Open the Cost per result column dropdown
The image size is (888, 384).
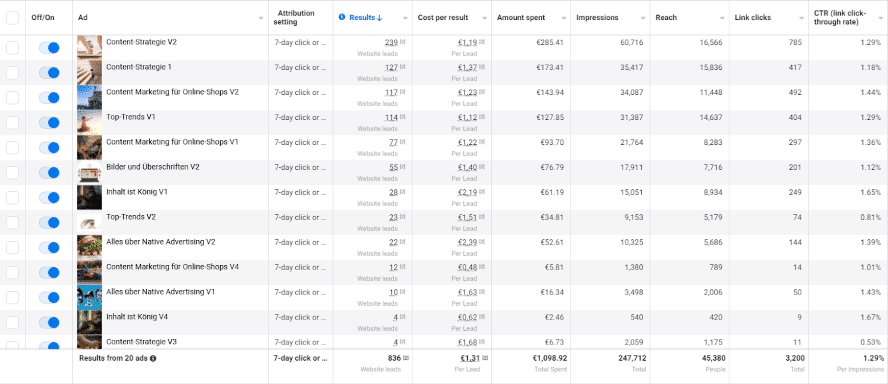coord(485,18)
